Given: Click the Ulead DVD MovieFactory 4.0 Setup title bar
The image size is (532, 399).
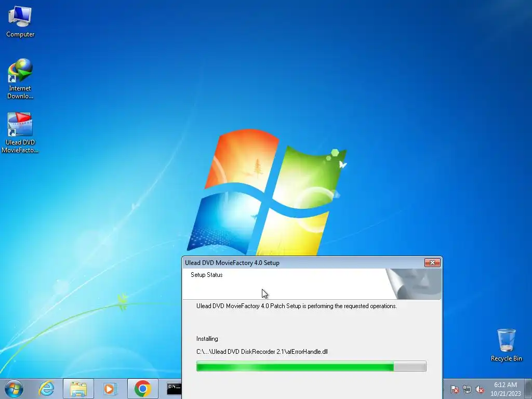Looking at the screenshot, I should (303, 262).
